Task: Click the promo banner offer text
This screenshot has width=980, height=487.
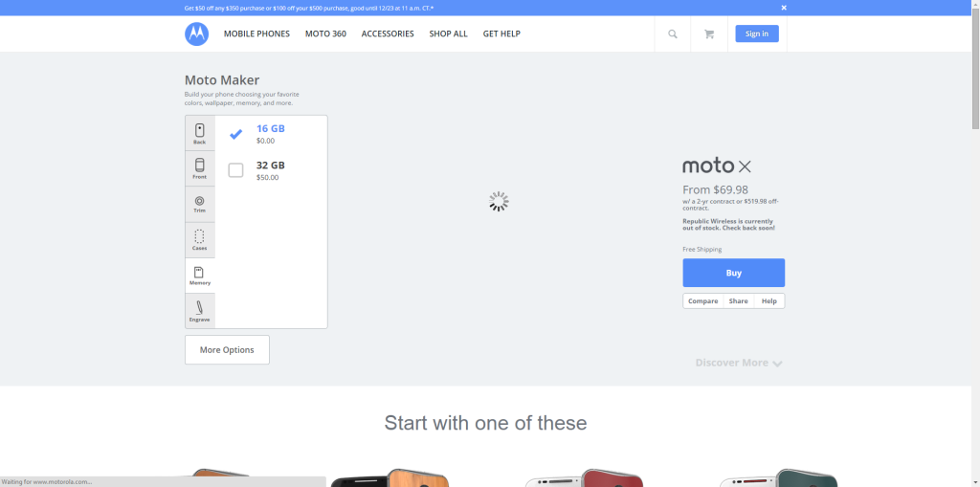Action: (x=309, y=8)
